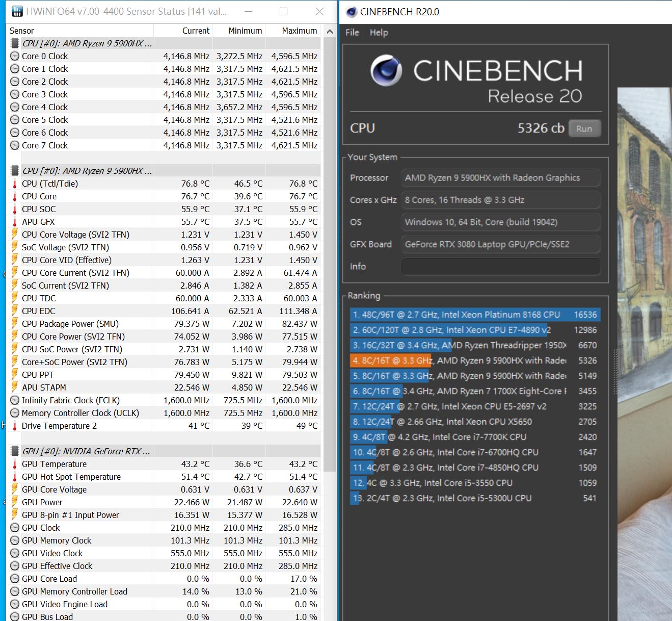Click the Processor field showing AMD Ryzen 9 5900HX
Screen dimensions: 672x621
click(501, 177)
